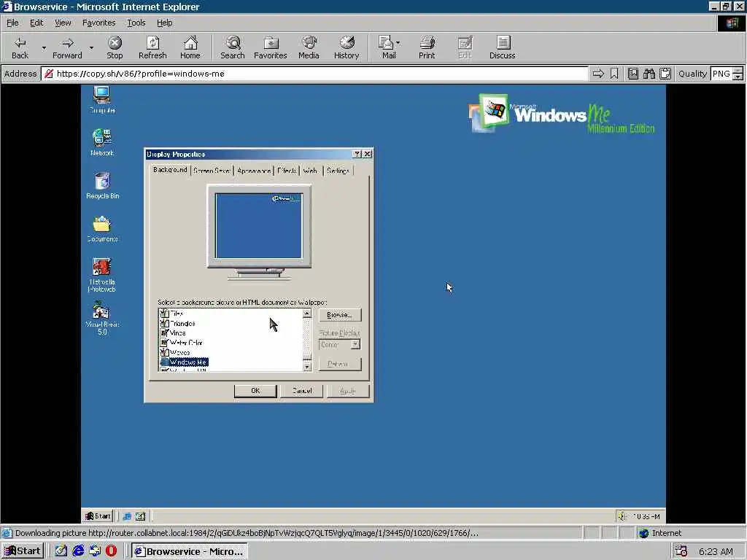Select the Documents folder desktop icon

(x=102, y=228)
